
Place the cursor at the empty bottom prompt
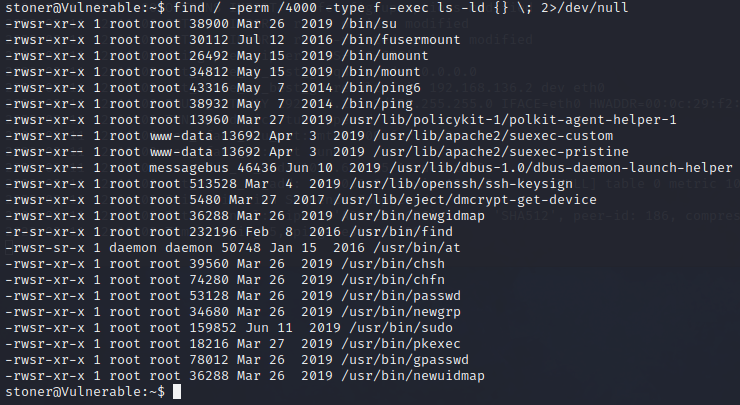pyautogui.click(x=178, y=391)
